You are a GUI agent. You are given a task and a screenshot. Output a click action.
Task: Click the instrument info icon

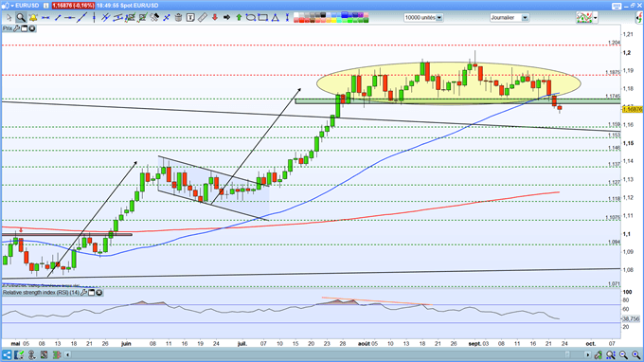[46, 6]
